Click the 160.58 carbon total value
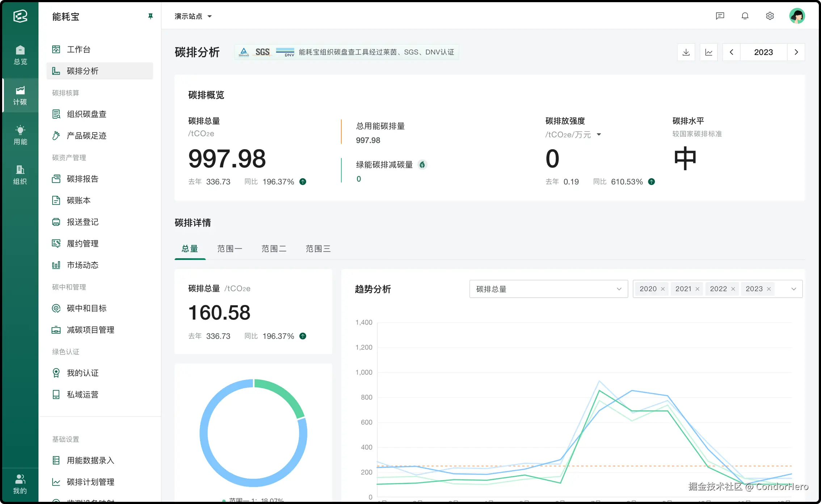Viewport: 821px width, 504px height. click(219, 312)
